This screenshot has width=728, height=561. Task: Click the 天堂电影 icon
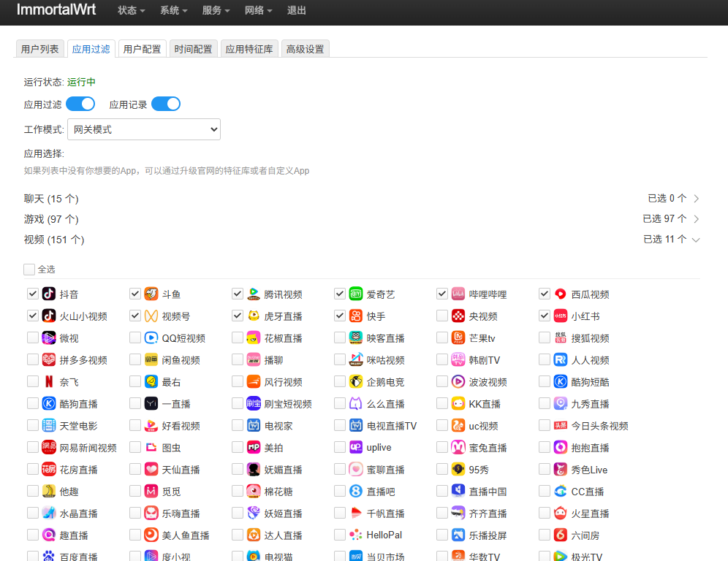(x=49, y=426)
